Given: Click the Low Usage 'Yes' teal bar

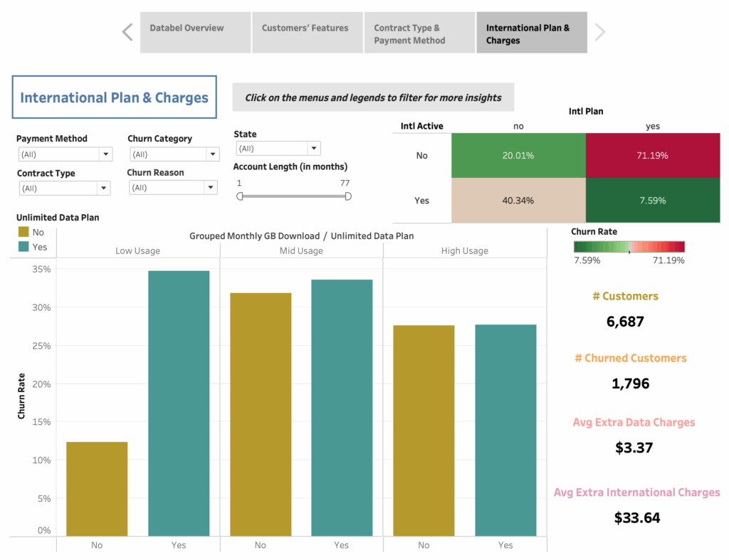Looking at the screenshot, I should click(x=179, y=403).
